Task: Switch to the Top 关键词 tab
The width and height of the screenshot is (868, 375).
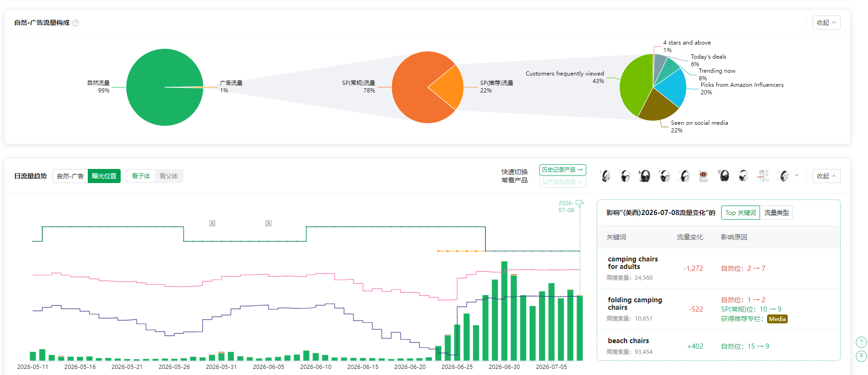Action: coord(740,213)
